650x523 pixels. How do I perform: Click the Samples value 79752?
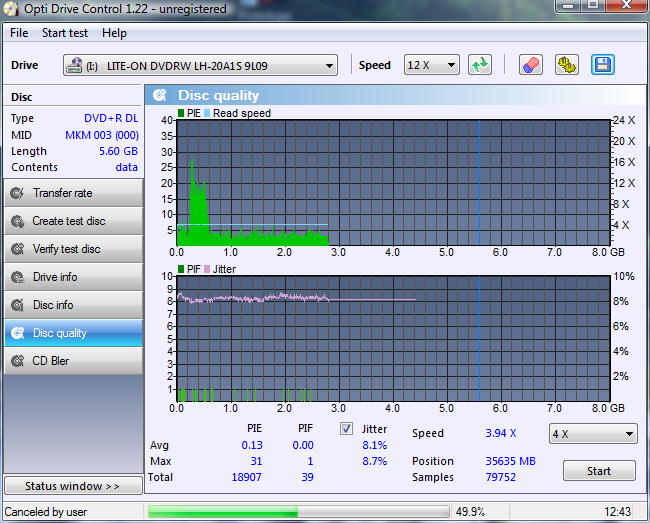(500, 477)
